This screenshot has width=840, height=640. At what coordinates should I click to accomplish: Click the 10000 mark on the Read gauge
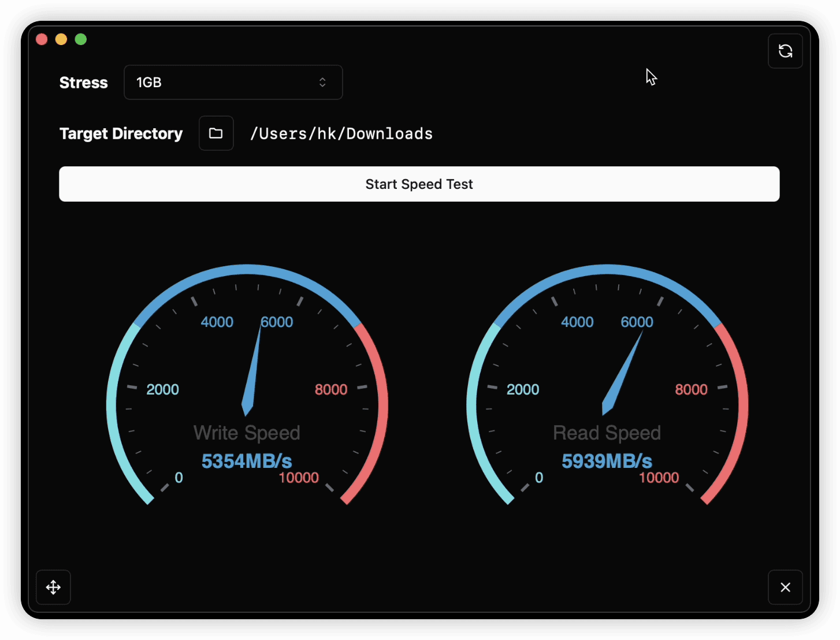click(659, 478)
